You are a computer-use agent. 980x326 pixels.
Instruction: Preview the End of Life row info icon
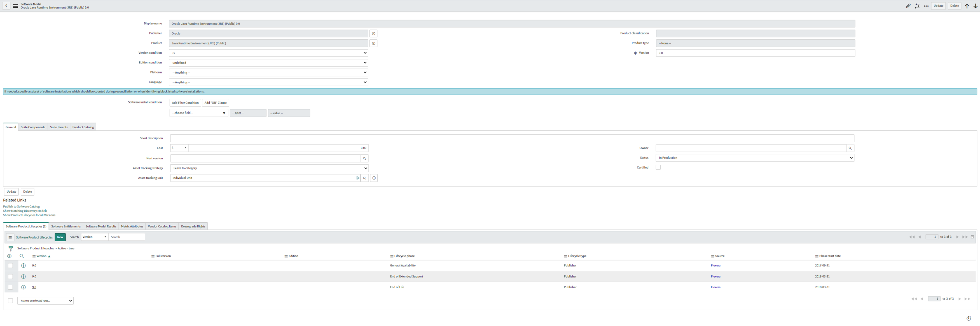point(23,287)
